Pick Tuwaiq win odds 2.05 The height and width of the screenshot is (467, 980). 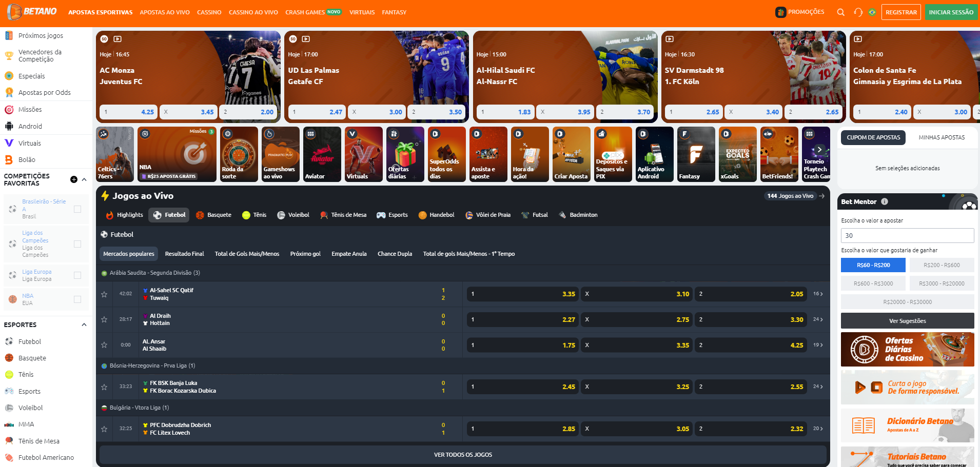(x=751, y=294)
